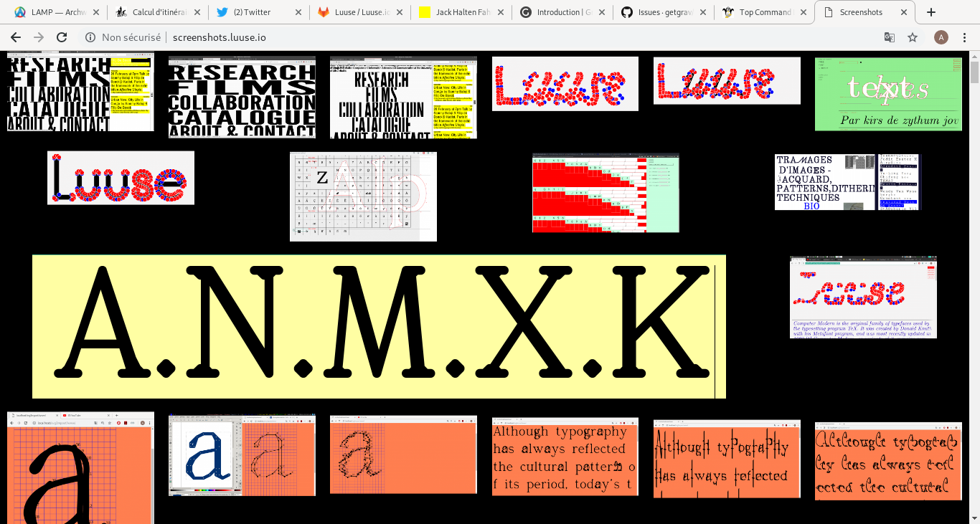980x524 pixels.
Task: Open a new tab with plus button
Action: click(931, 12)
